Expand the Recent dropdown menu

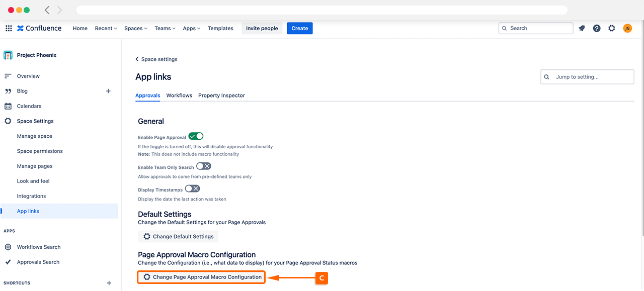106,28
